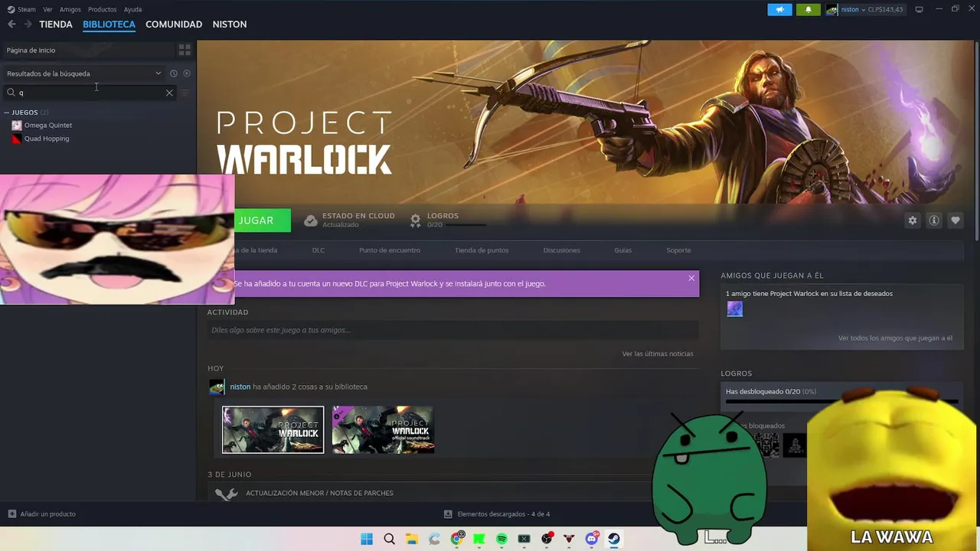Open the downloads manager icon at bottom

coord(449,514)
